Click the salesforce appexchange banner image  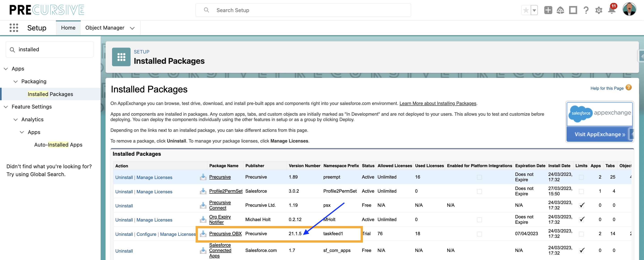click(x=600, y=114)
